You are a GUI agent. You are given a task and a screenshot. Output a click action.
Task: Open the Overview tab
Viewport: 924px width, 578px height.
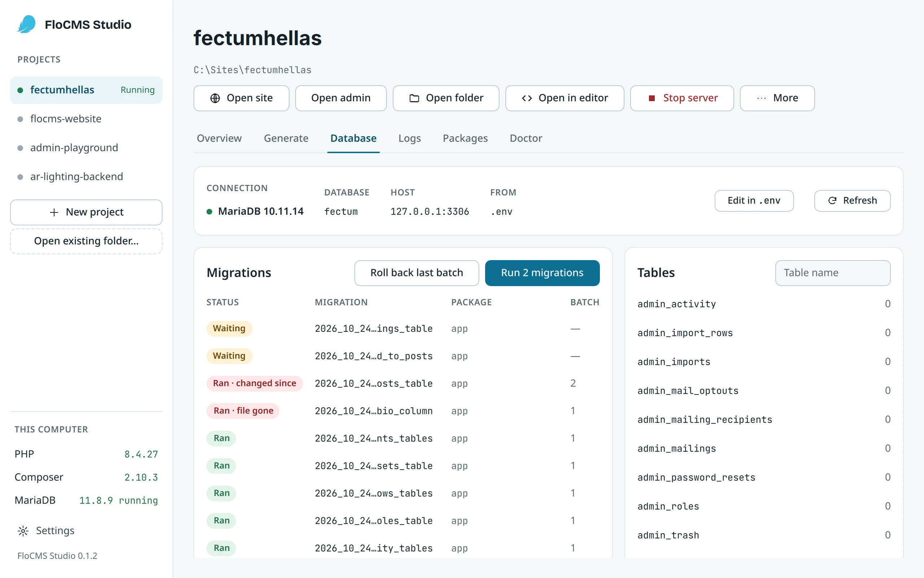[x=219, y=138]
